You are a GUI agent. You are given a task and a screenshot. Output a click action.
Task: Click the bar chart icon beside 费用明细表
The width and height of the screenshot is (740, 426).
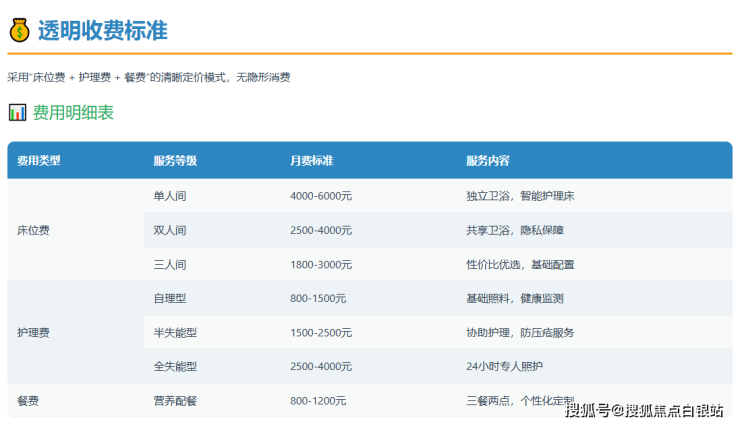pyautogui.click(x=17, y=113)
